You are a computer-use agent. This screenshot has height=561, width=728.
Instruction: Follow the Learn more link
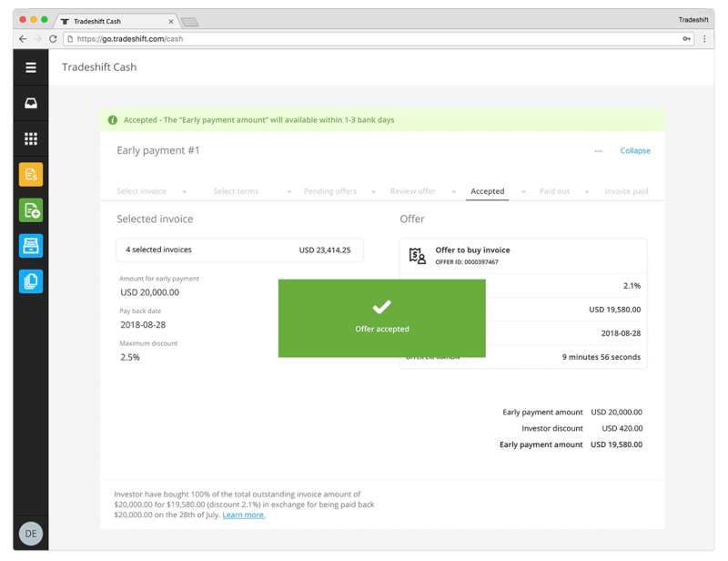244,515
